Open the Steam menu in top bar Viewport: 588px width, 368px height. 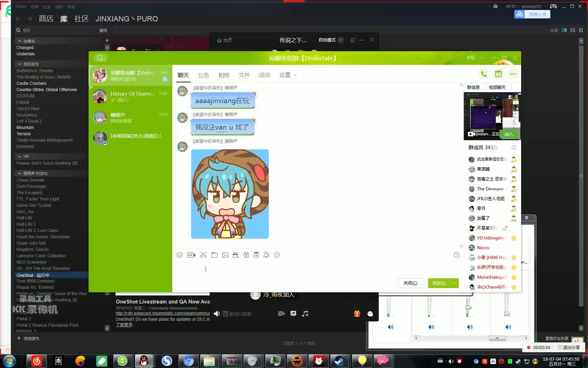coord(21,6)
